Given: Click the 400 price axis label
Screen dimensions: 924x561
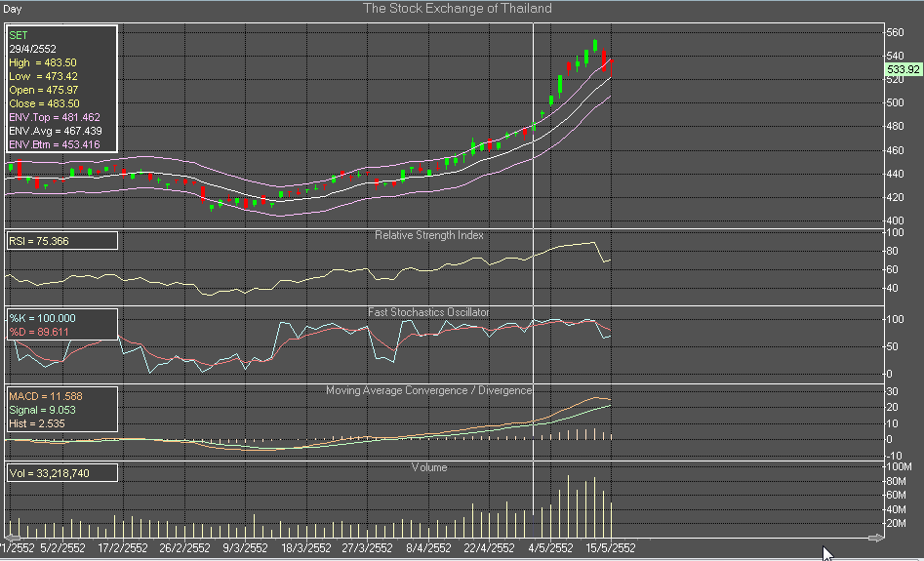Looking at the screenshot, I should [x=895, y=220].
